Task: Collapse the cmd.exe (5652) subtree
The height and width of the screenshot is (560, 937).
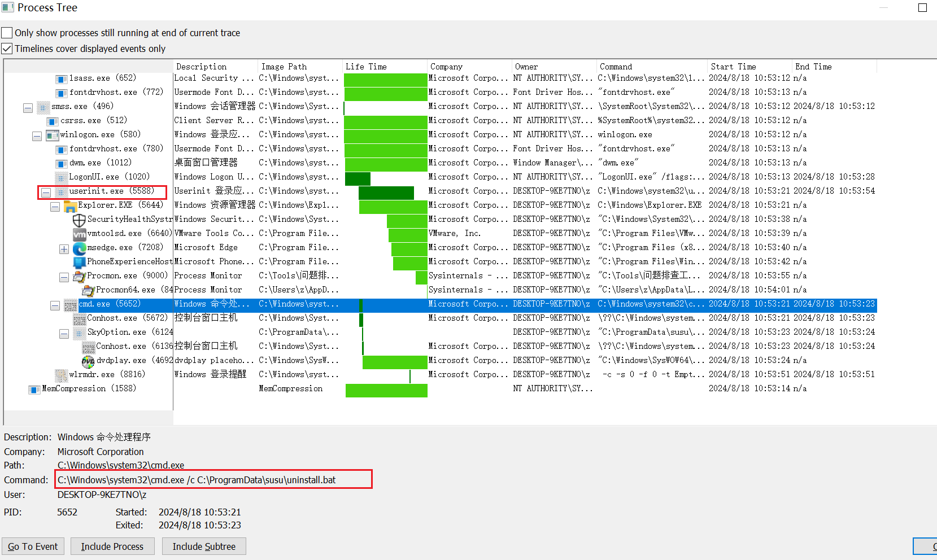Action: [55, 305]
